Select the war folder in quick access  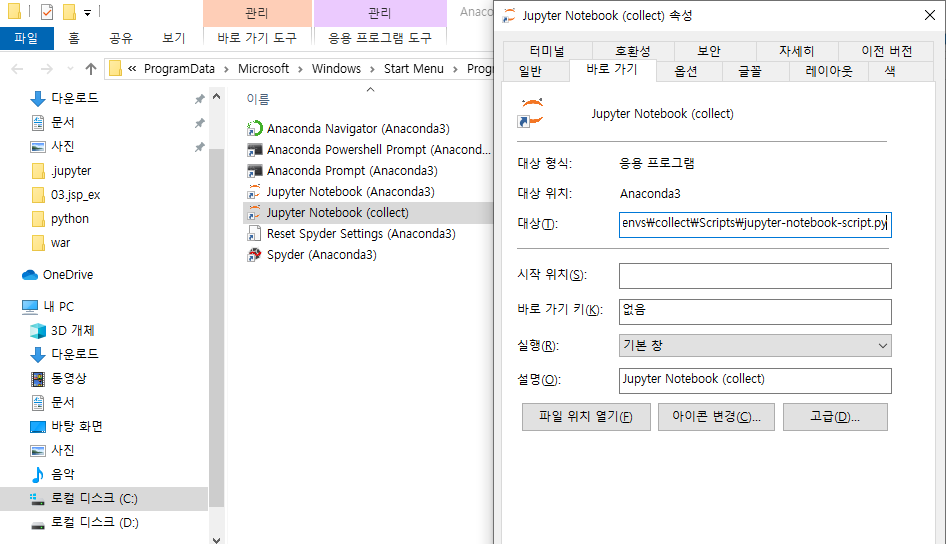coord(60,243)
